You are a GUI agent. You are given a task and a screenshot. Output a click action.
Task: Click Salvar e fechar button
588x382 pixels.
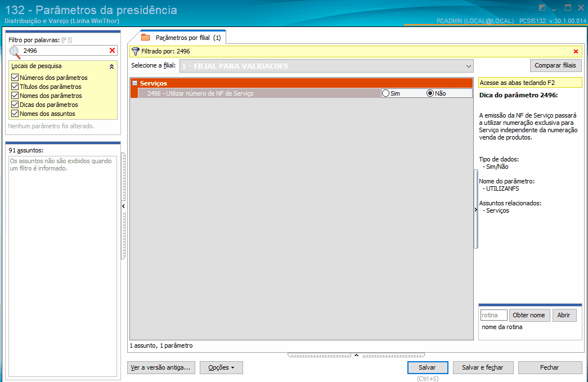[483, 367]
